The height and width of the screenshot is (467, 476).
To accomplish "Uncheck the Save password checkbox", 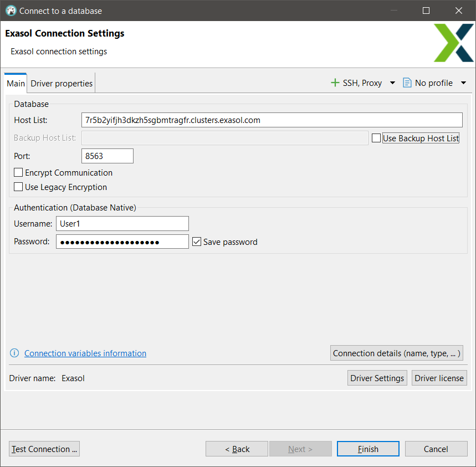I will (197, 242).
